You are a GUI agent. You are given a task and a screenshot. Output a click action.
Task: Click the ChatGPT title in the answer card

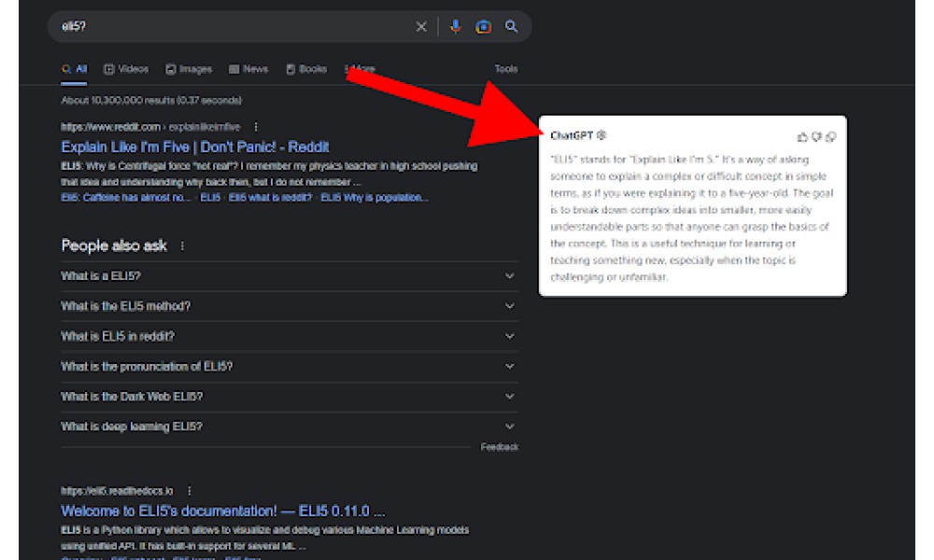point(572,135)
